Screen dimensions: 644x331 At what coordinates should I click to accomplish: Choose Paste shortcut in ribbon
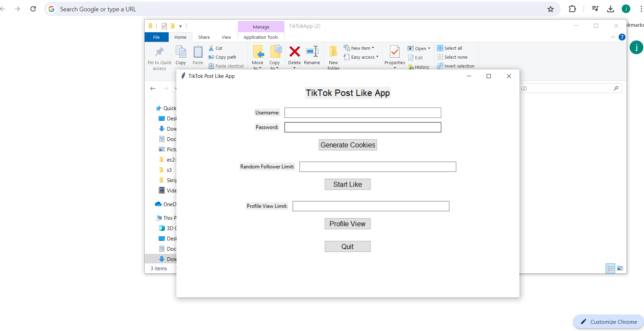pos(226,66)
